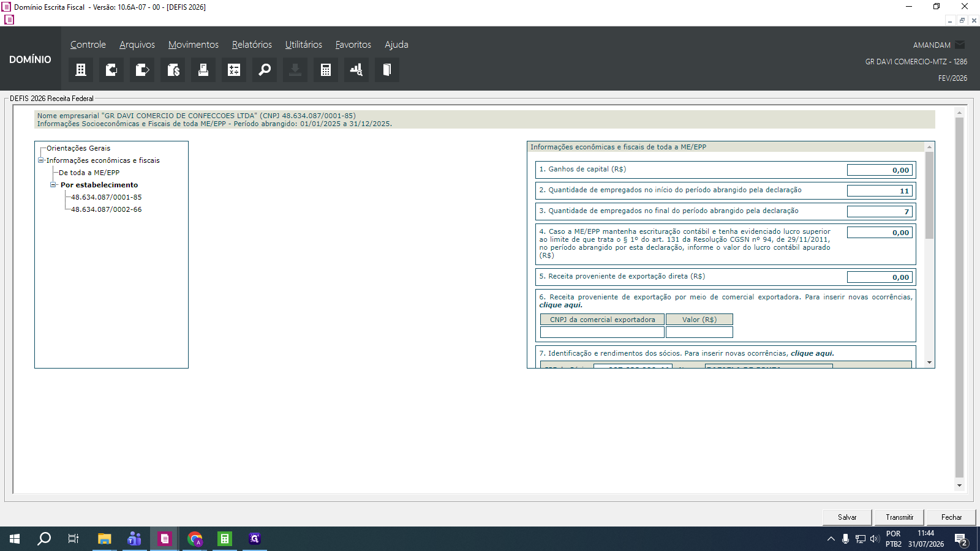Click the exit door toolbar icon

pos(387,70)
